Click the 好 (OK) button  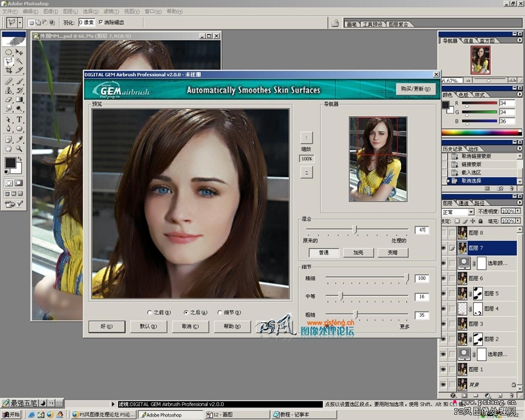tap(107, 326)
